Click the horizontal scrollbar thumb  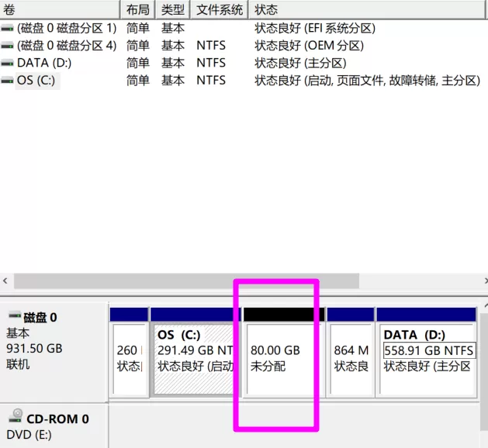pyautogui.click(x=186, y=281)
